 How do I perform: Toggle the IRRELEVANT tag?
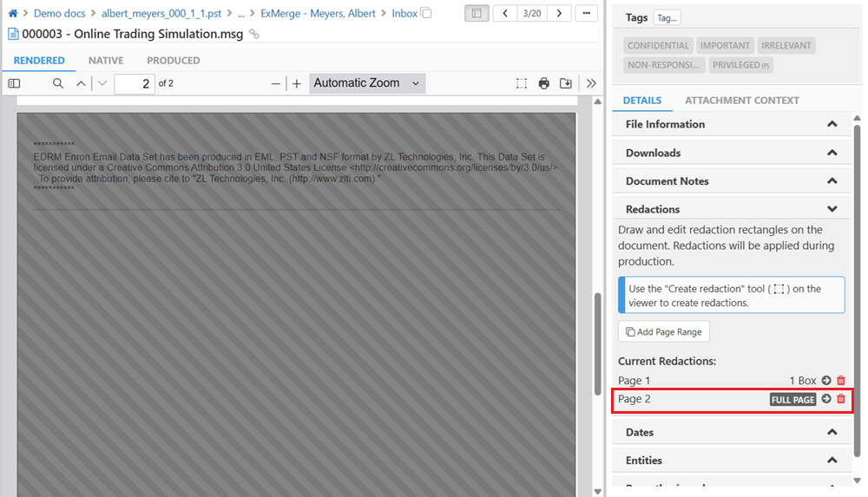(786, 46)
